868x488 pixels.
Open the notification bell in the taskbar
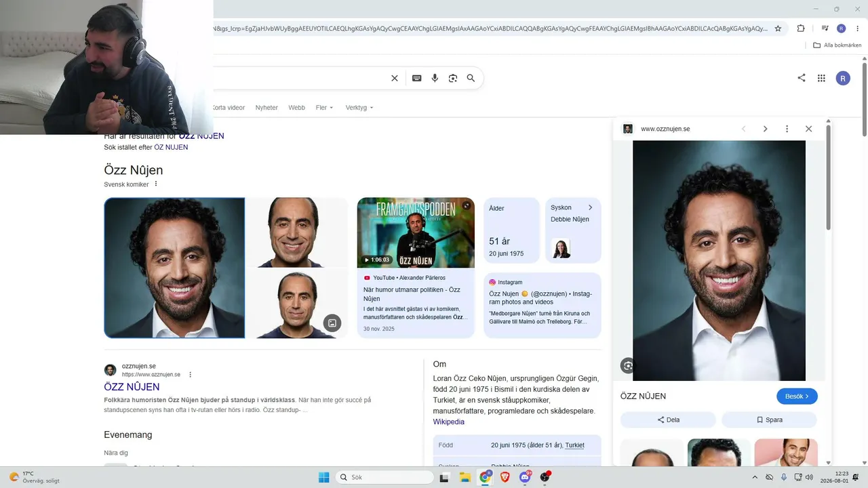(856, 477)
